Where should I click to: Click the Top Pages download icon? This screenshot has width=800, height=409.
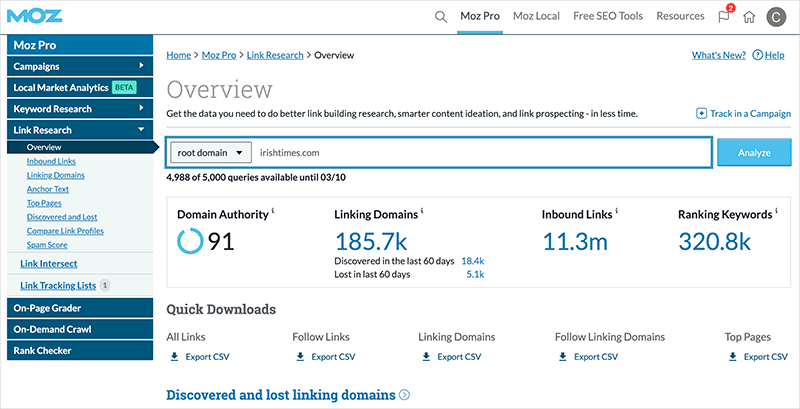tap(733, 356)
